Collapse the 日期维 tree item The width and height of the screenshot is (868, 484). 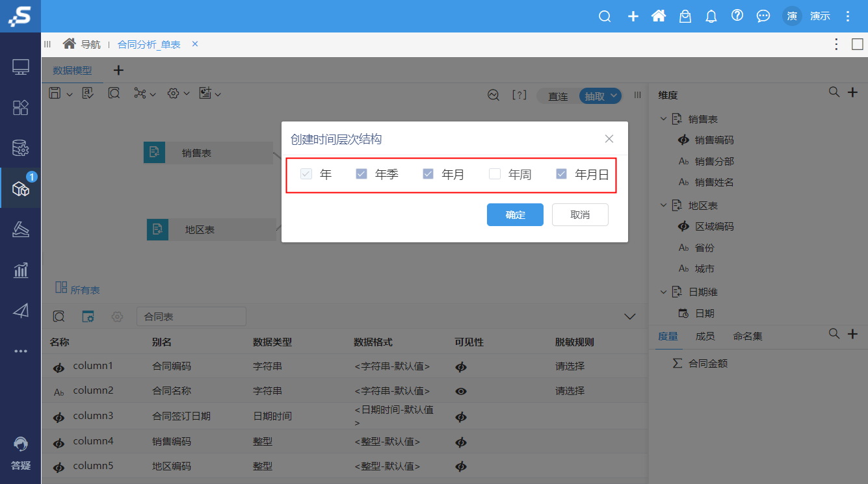pos(663,292)
